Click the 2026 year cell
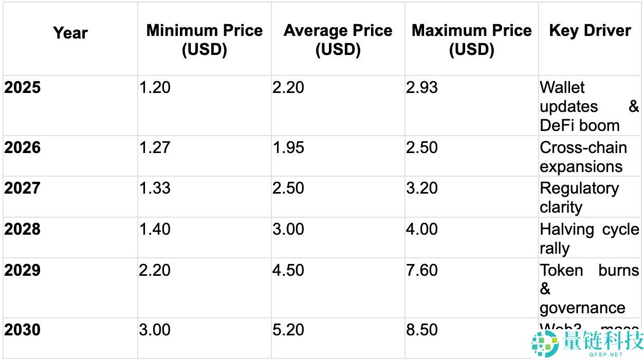Screen dimensions: 644x360 (x=23, y=148)
